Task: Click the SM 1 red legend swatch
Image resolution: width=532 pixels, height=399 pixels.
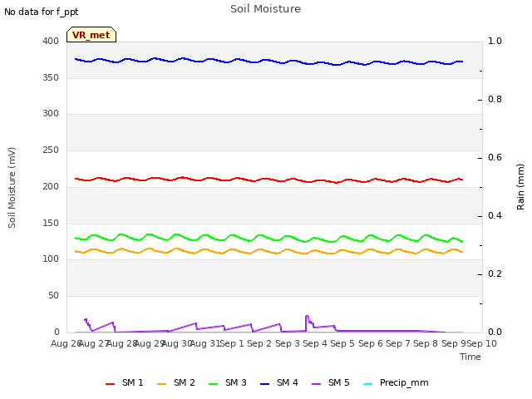Action: (x=110, y=384)
